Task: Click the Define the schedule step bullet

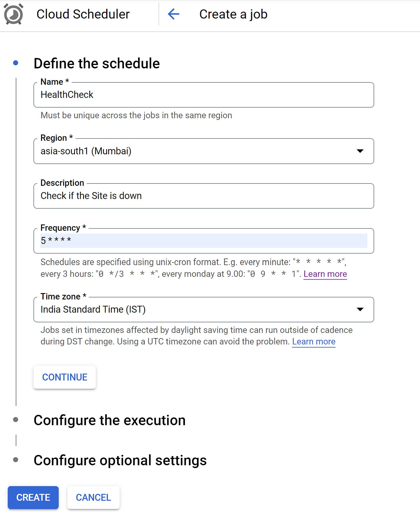Action: coord(16,63)
